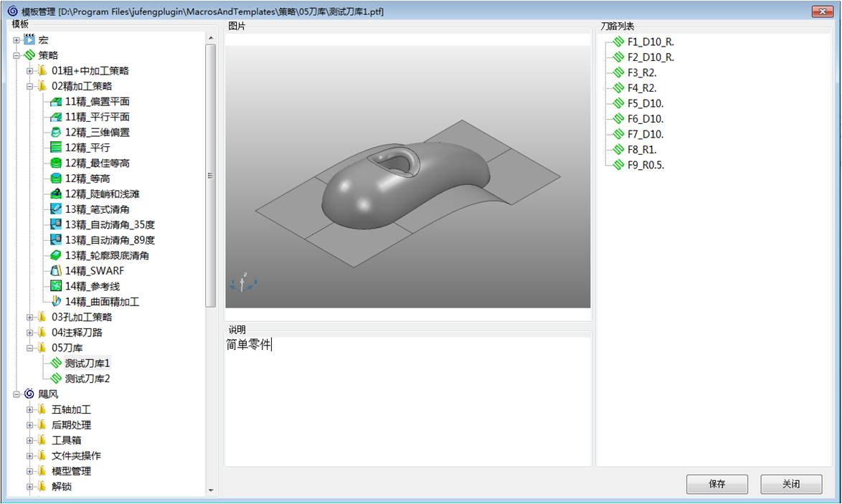Click the 11精_偏置平面 strategy icon
The width and height of the screenshot is (842, 504).
click(x=56, y=101)
